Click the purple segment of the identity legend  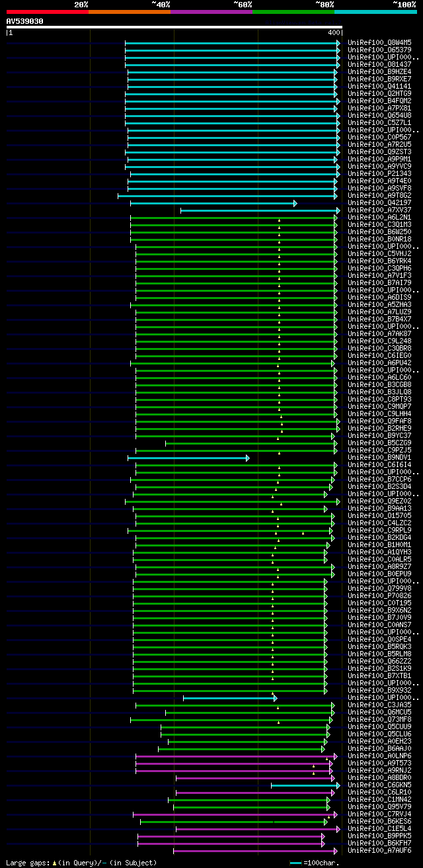pos(211,12)
